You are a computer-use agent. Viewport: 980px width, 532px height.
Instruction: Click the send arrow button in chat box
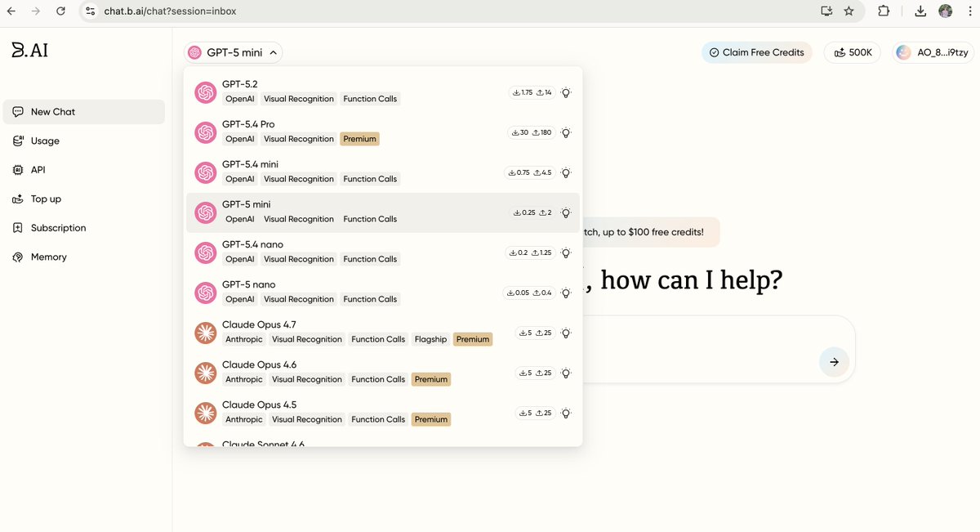point(834,361)
